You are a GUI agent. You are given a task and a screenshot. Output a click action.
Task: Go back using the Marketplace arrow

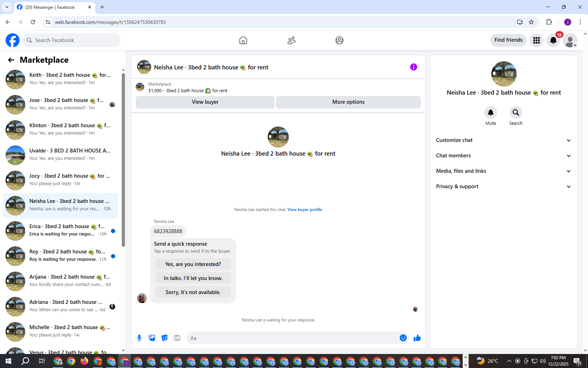coord(11,60)
